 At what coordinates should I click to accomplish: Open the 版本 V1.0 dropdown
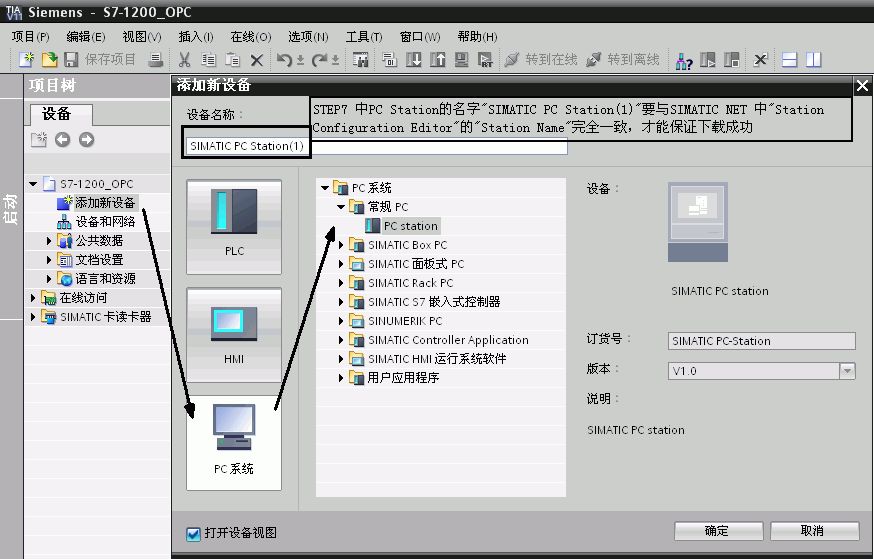(x=847, y=371)
